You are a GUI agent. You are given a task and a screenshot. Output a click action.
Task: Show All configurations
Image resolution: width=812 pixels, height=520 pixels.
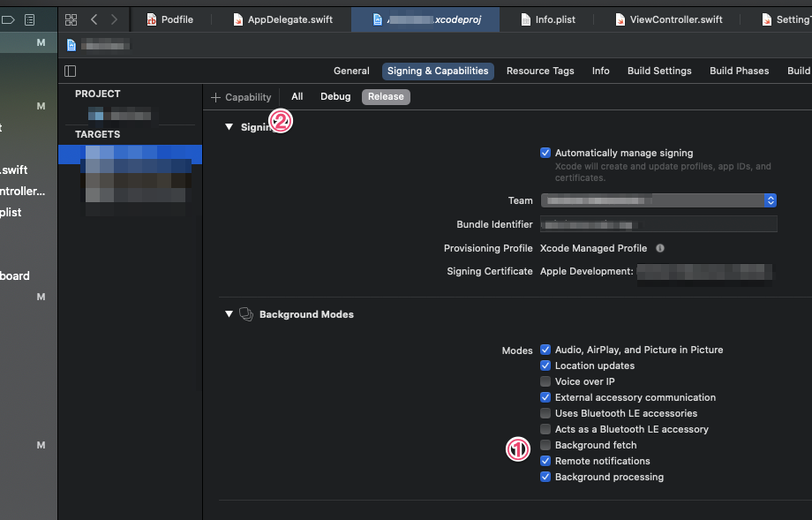[x=297, y=96]
